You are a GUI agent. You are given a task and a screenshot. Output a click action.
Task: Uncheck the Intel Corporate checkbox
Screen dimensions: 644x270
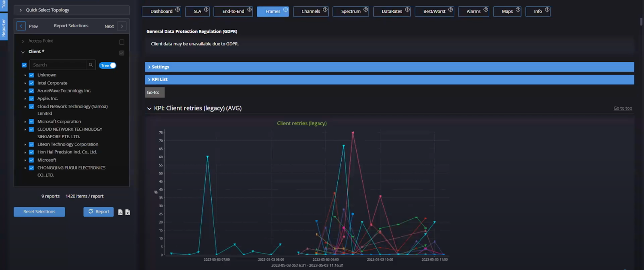[x=31, y=83]
